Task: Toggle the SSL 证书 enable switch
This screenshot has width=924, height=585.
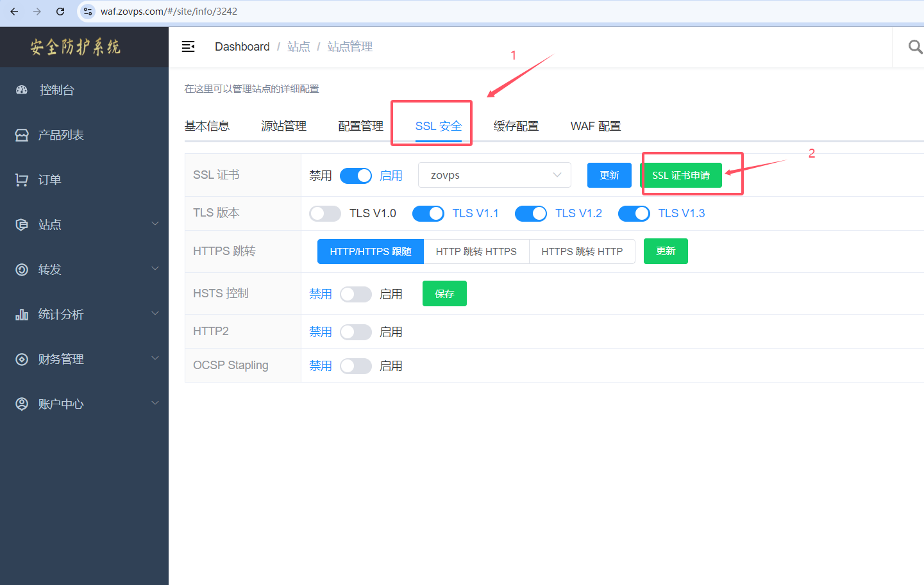Action: pos(356,176)
